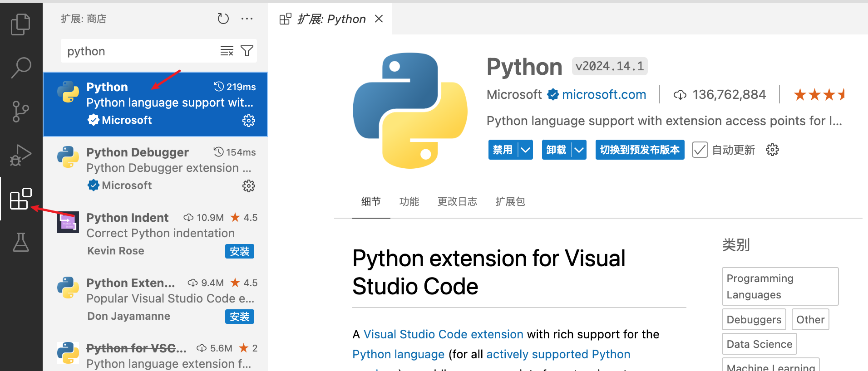The height and width of the screenshot is (371, 868).
Task: Click the Python Indent extension icon
Action: click(x=68, y=222)
